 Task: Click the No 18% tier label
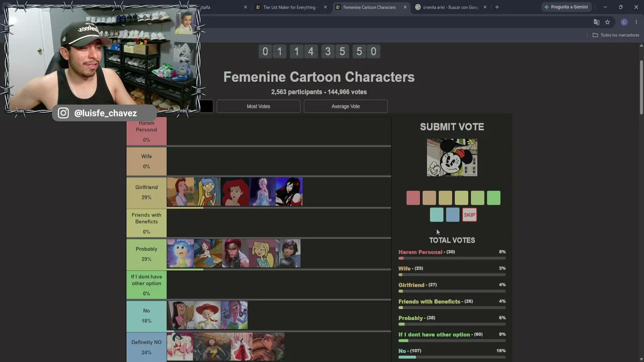pyautogui.click(x=146, y=316)
